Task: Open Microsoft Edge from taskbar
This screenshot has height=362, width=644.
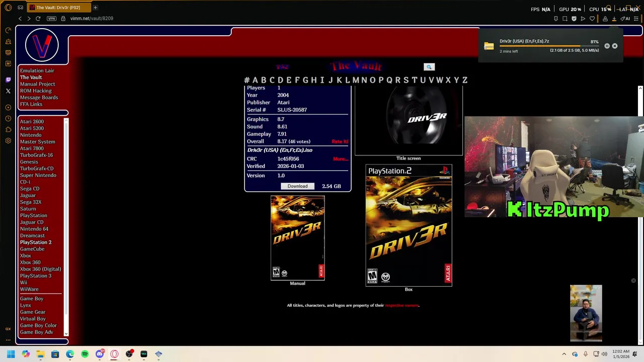Action: [70, 354]
